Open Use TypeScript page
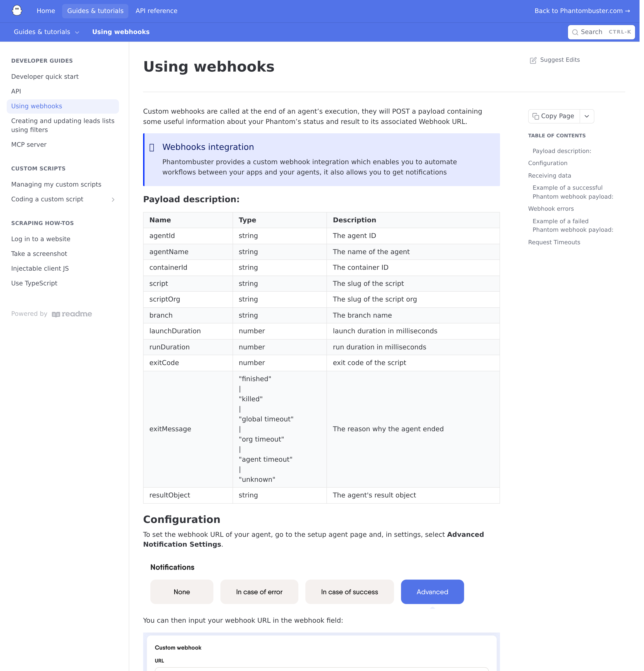The image size is (644, 671). pyautogui.click(x=34, y=283)
